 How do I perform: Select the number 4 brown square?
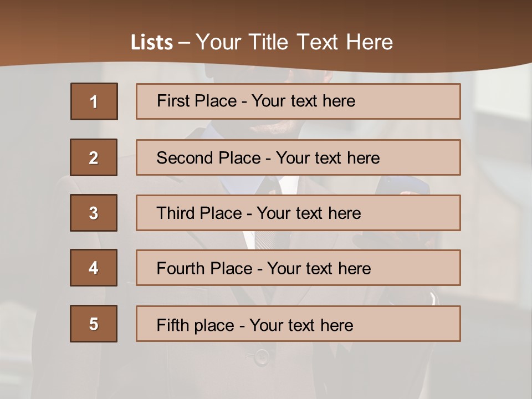coord(94,268)
